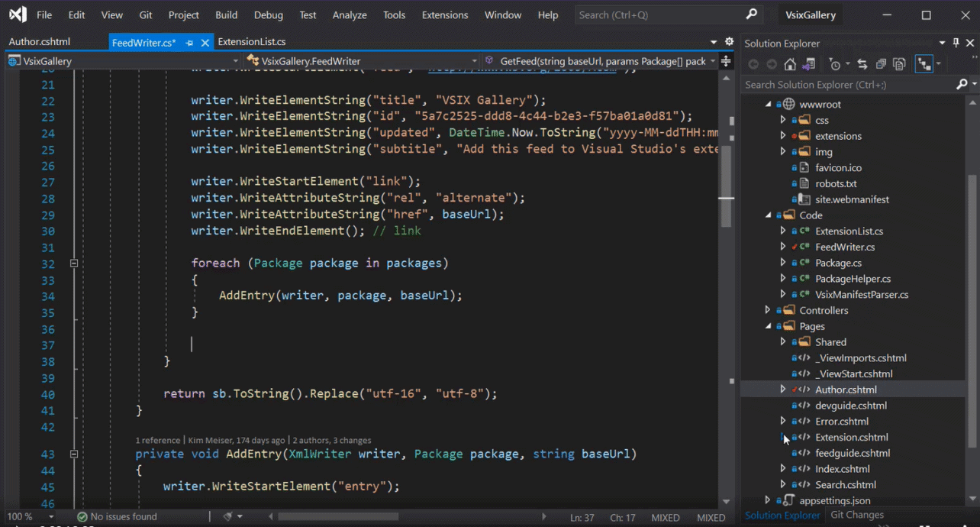Viewport: 980px width, 527px height.
Task: Click magnifier icon in top search box
Action: click(x=752, y=15)
